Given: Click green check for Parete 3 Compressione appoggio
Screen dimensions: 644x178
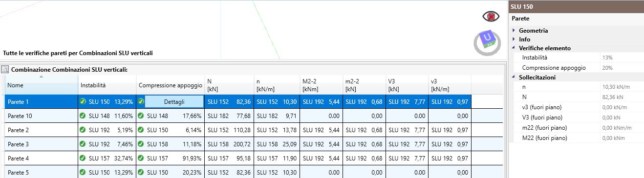Looking at the screenshot, I should [x=141, y=144].
